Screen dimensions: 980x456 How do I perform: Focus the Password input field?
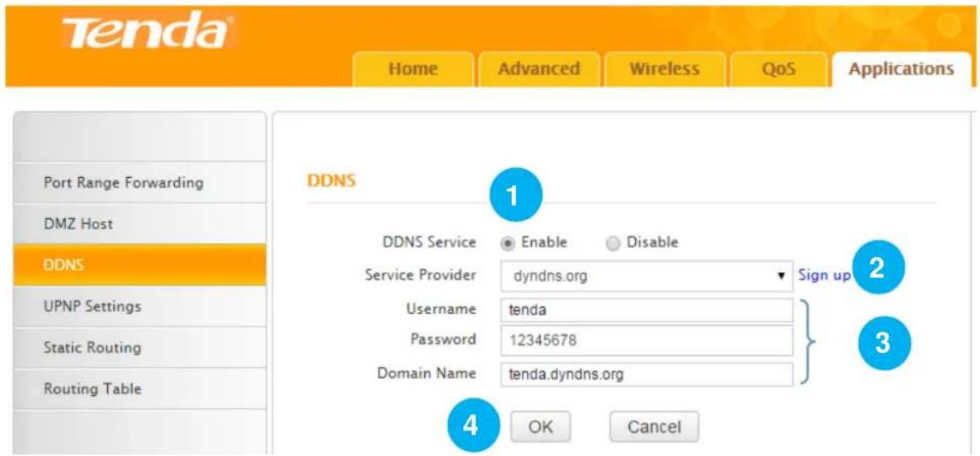pyautogui.click(x=647, y=339)
